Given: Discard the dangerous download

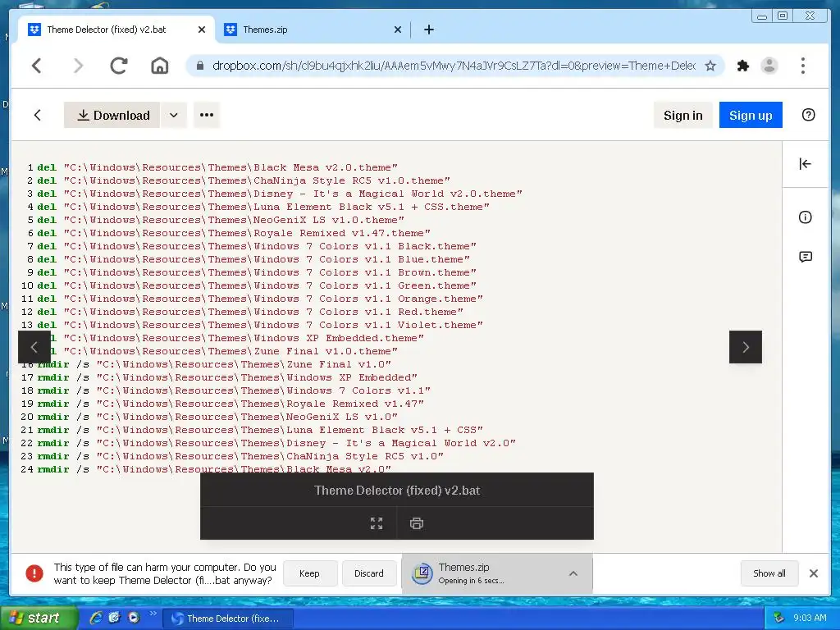Looking at the screenshot, I should click(369, 573).
